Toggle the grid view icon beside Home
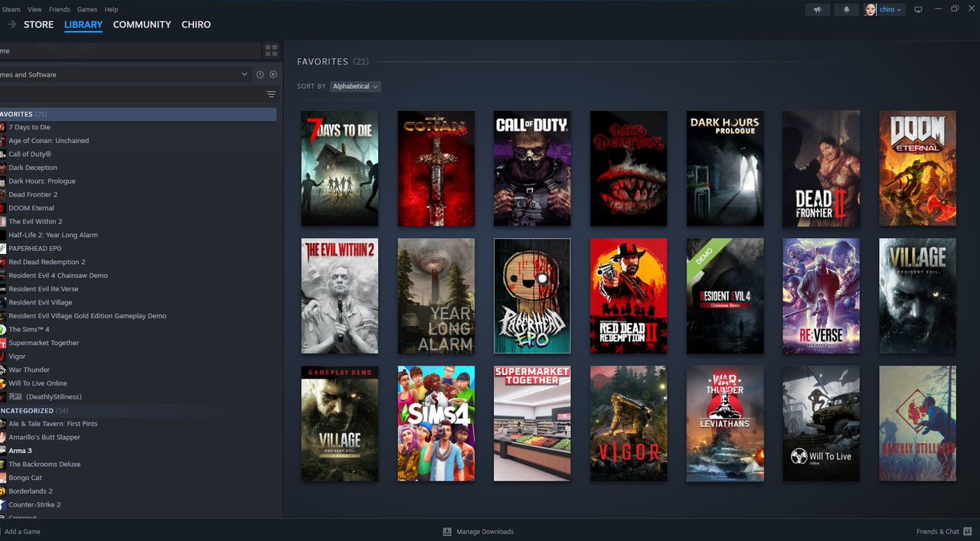The height and width of the screenshot is (541, 980). pyautogui.click(x=271, y=51)
